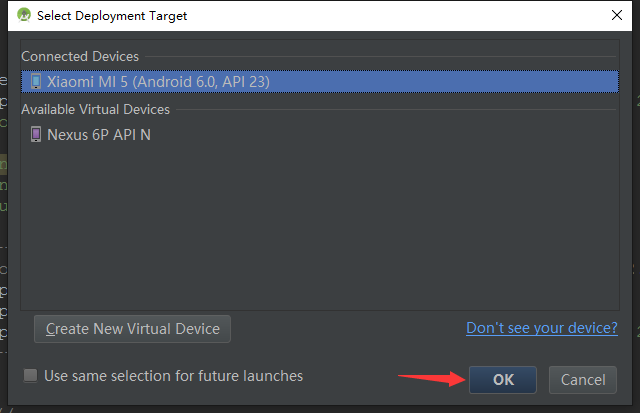
Task: Tick the same selection checkbox box
Action: [x=31, y=376]
